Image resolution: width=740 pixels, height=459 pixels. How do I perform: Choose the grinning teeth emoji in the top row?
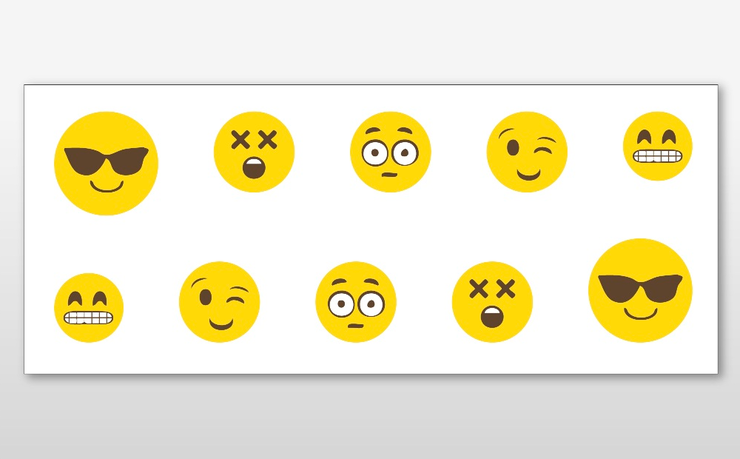click(x=657, y=146)
